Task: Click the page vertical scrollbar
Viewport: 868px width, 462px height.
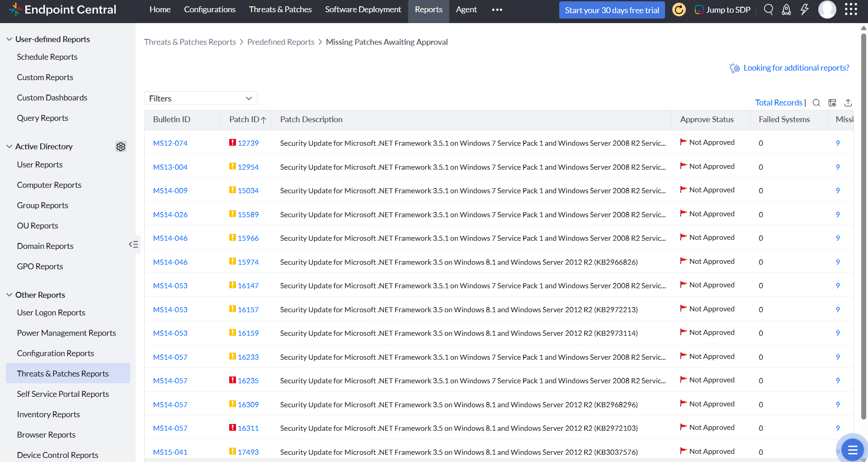Action: [x=863, y=226]
